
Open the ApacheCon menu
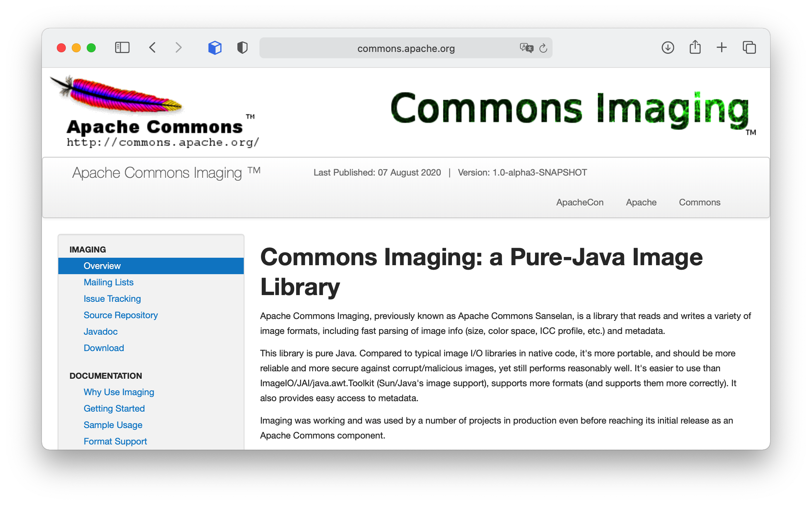tap(579, 202)
